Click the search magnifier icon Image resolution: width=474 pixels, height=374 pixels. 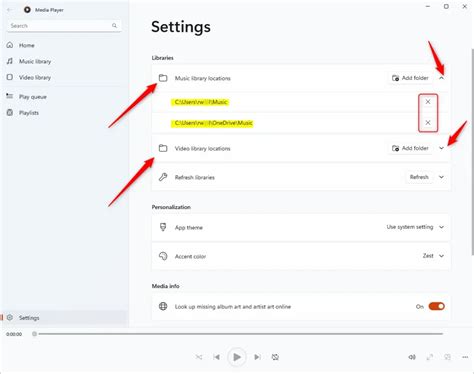pos(114,26)
